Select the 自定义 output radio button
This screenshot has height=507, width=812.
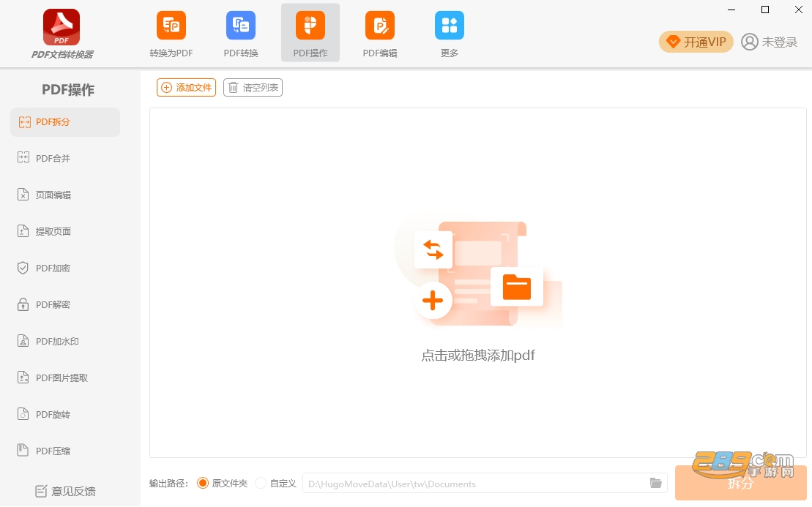click(x=261, y=483)
